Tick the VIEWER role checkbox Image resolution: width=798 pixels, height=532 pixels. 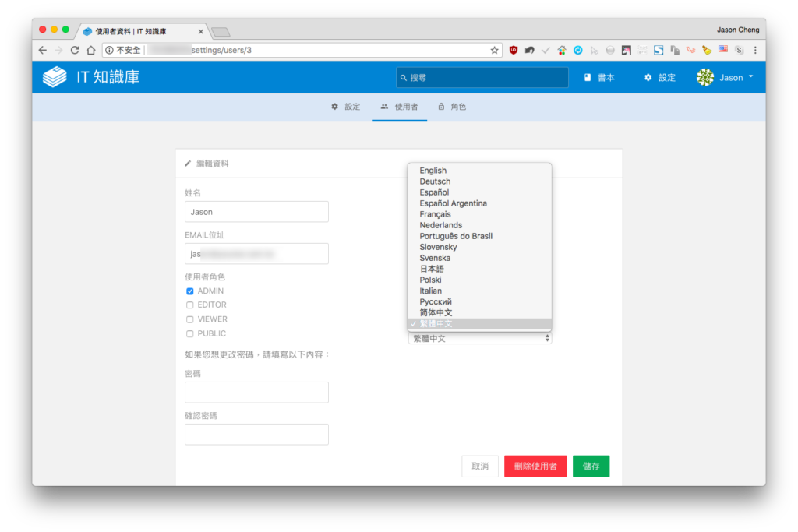[x=190, y=319]
